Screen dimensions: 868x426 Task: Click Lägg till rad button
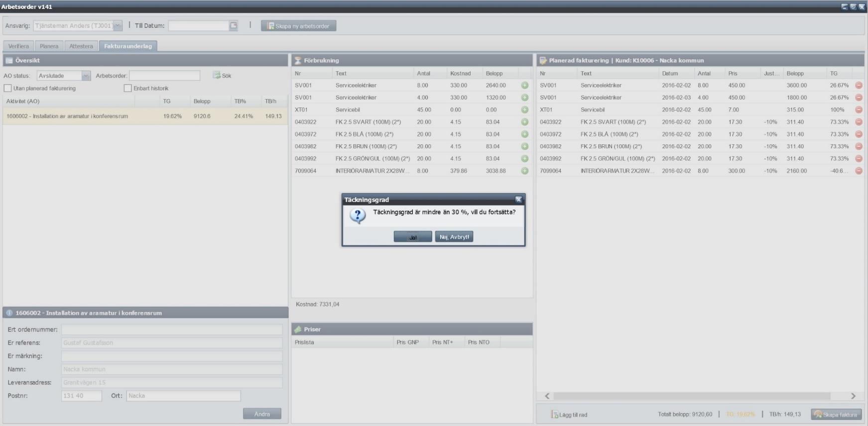569,415
